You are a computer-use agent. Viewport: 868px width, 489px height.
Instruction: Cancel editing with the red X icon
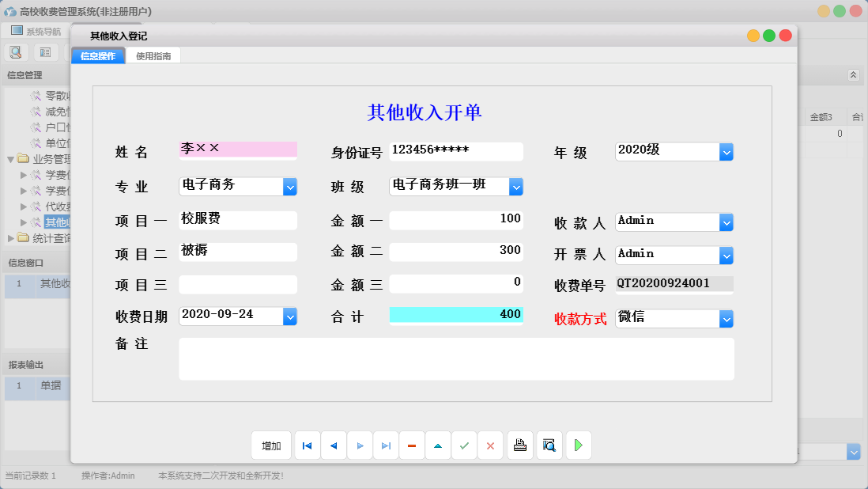(x=490, y=445)
